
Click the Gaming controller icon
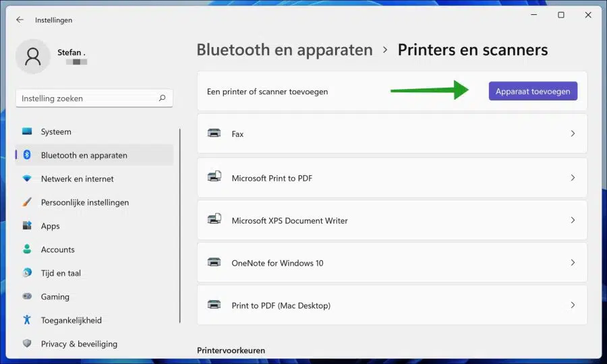click(27, 297)
